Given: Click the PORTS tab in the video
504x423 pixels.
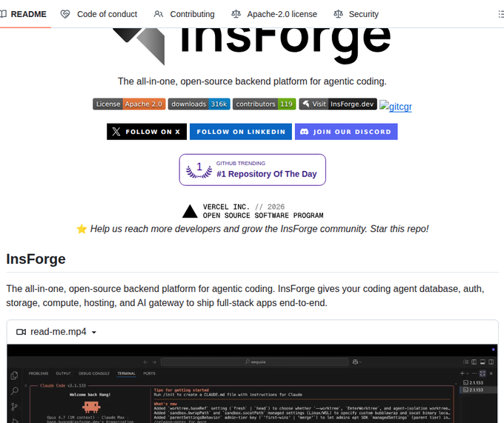Looking at the screenshot, I should 149,373.
